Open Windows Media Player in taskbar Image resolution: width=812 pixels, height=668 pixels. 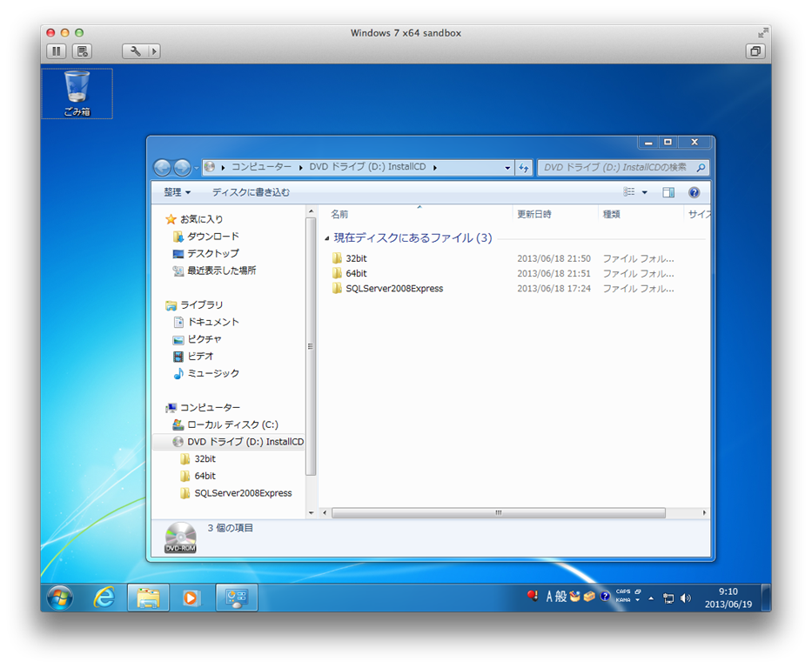pos(191,598)
